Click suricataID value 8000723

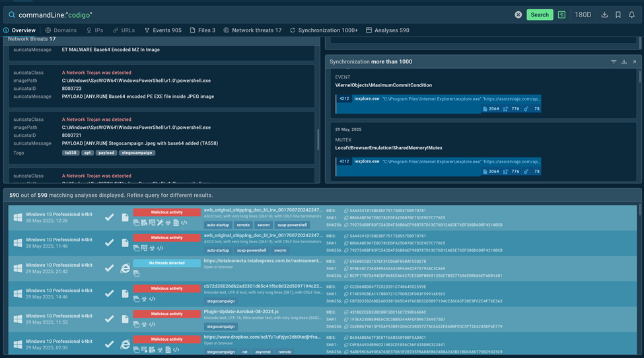71,89
